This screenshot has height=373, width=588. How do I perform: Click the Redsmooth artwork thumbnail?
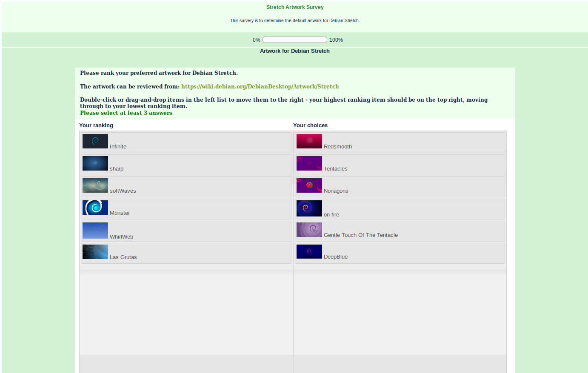pos(309,141)
